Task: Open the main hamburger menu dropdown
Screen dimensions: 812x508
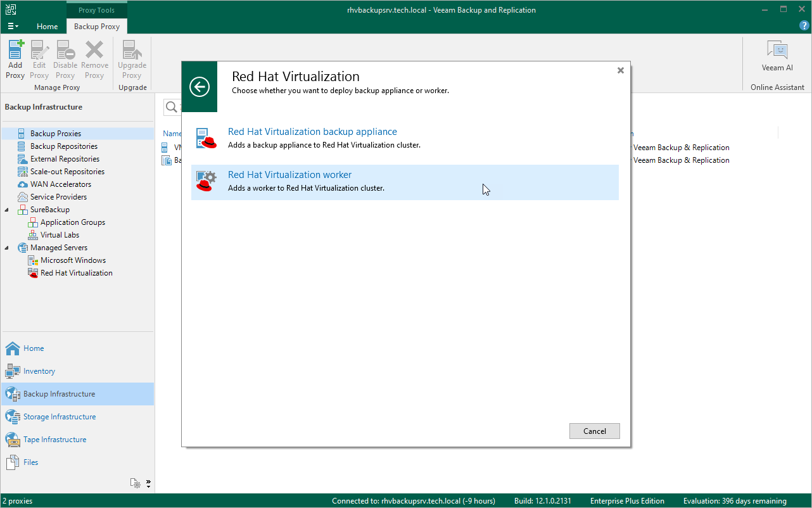Action: coord(13,26)
